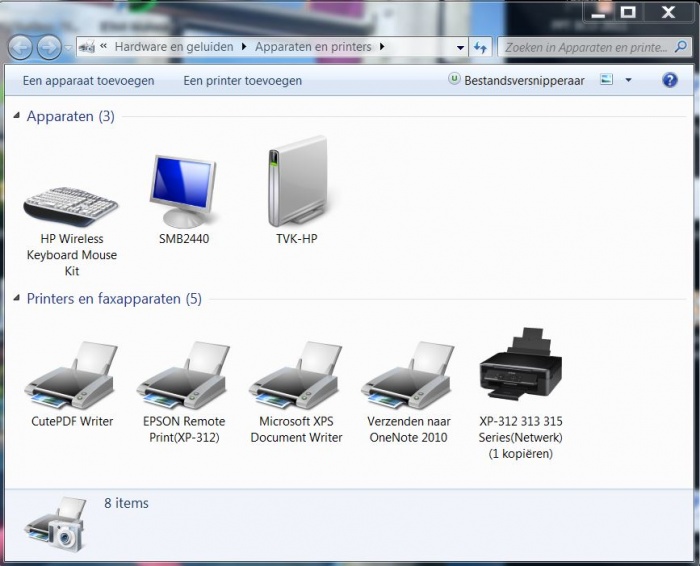Image resolution: width=700 pixels, height=566 pixels.
Task: Click the forward navigation arrow
Action: 49,47
